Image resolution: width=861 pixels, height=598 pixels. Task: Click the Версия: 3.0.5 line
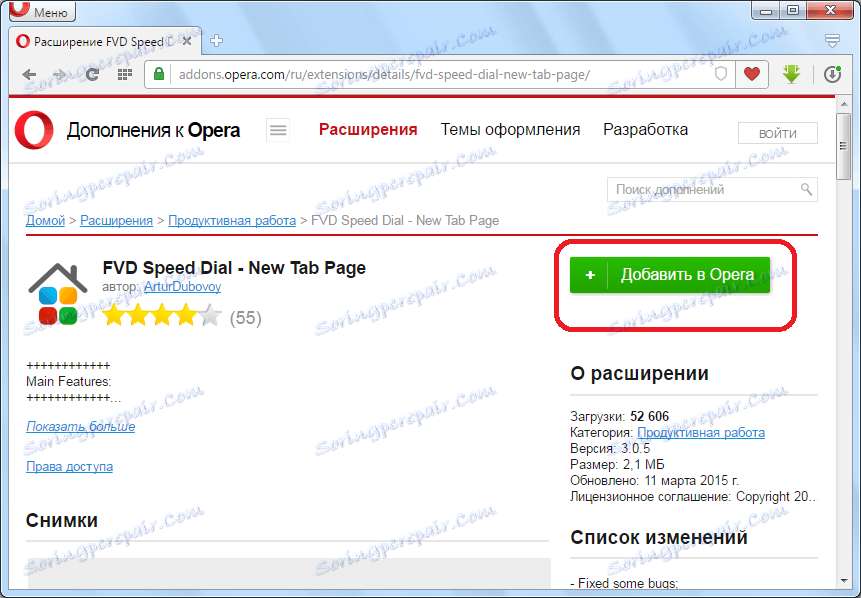click(610, 449)
